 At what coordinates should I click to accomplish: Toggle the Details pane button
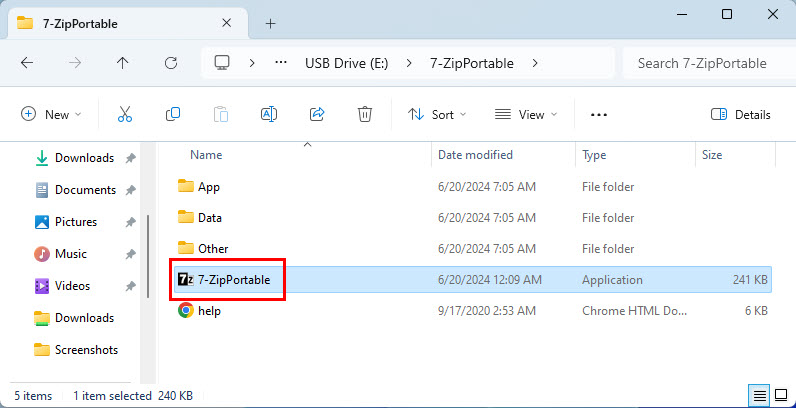click(740, 114)
